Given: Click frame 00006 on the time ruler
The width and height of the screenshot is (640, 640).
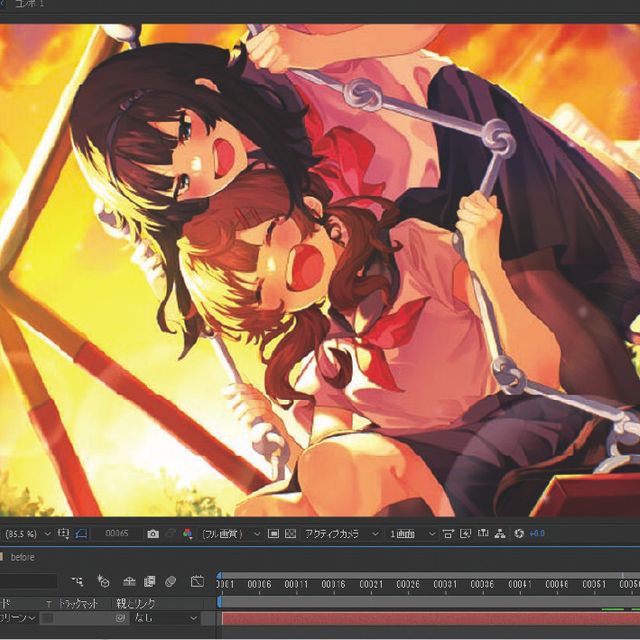Looking at the screenshot, I should (259, 584).
